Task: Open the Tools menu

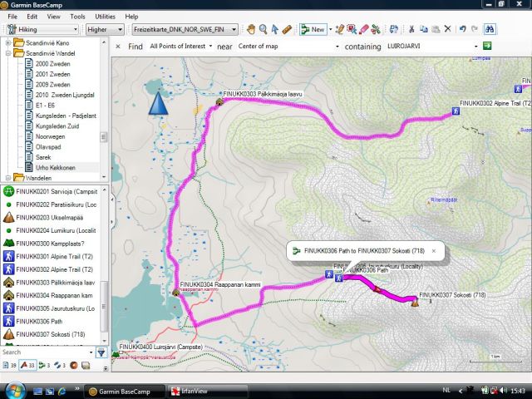Action: pyautogui.click(x=77, y=16)
